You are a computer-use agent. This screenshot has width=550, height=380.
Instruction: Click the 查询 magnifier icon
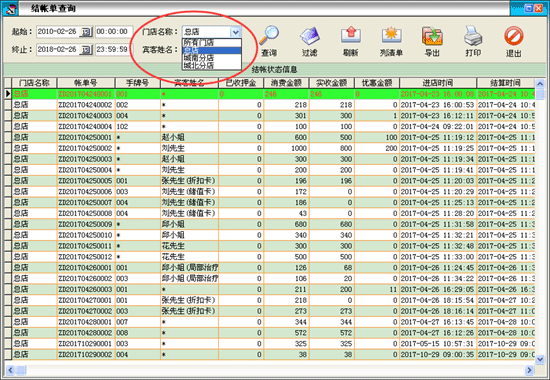click(269, 35)
